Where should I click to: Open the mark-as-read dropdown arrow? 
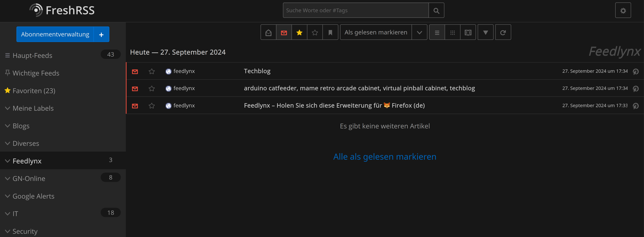pyautogui.click(x=420, y=32)
